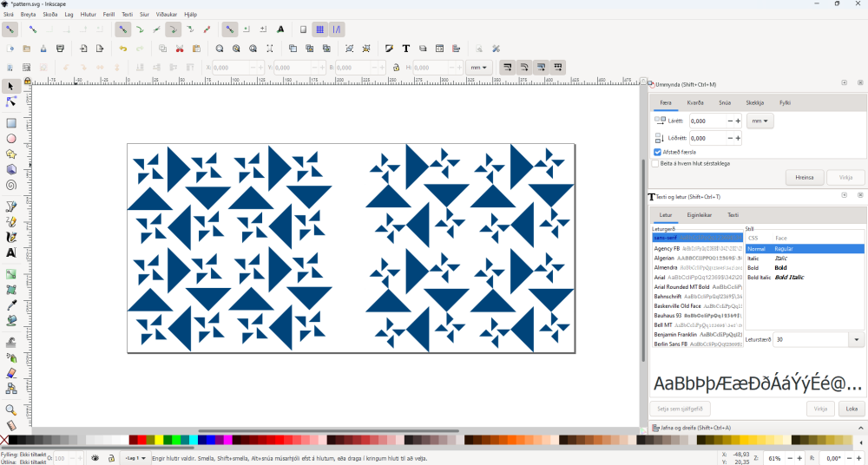868x465 pixels.
Task: Pick the red swatch in the palette
Action: pyautogui.click(x=141, y=440)
